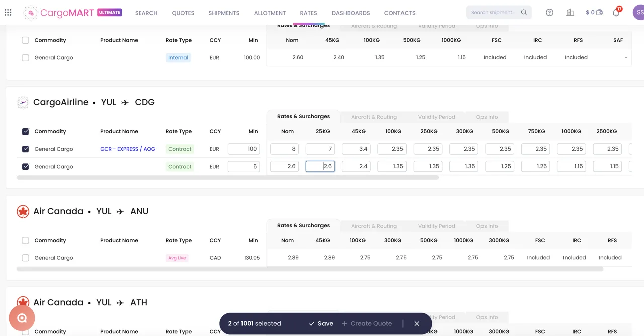The image size is (644, 336).
Task: Click the CAD currency cell
Action: [x=215, y=258]
